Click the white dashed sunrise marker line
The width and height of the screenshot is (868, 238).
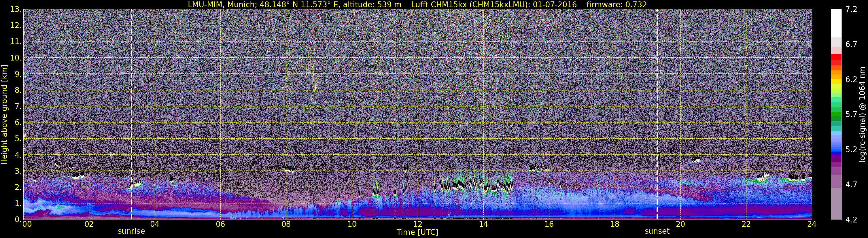(x=131, y=114)
